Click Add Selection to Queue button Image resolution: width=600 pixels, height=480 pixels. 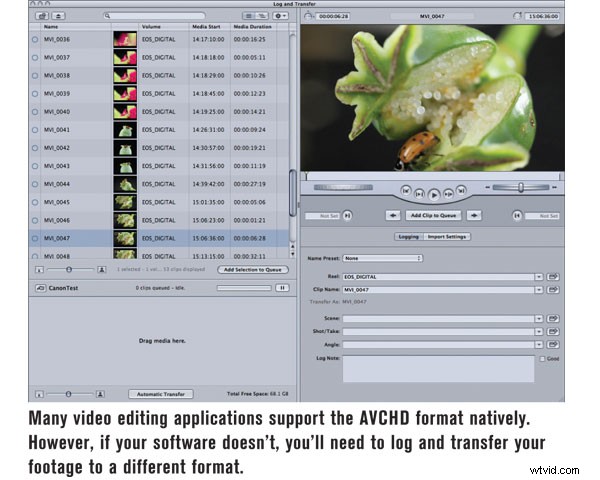pos(253,270)
